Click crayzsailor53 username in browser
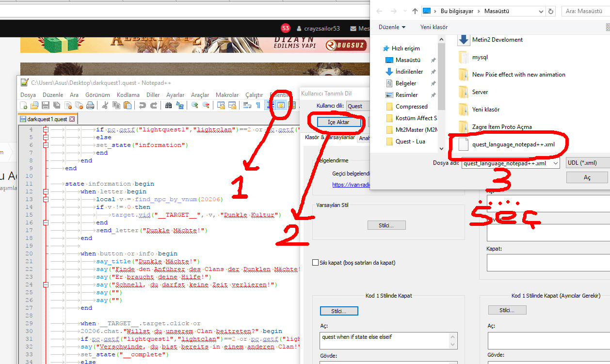610x364 pixels. pos(322,29)
